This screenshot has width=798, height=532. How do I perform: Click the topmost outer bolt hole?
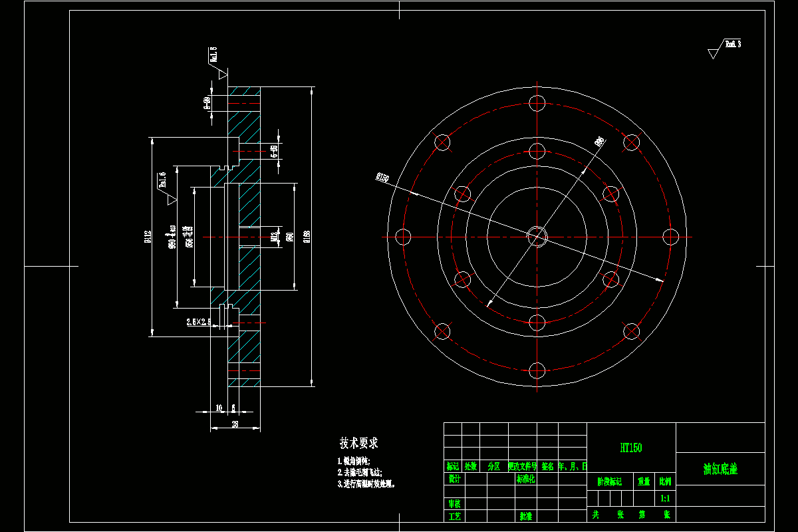click(x=537, y=103)
